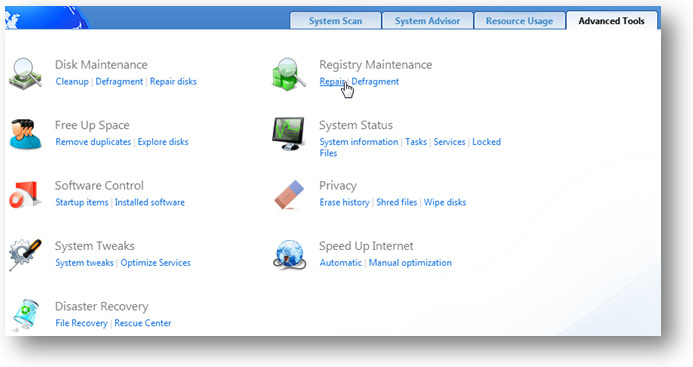Click the Wipe disks link
The height and width of the screenshot is (367, 693).
(445, 203)
